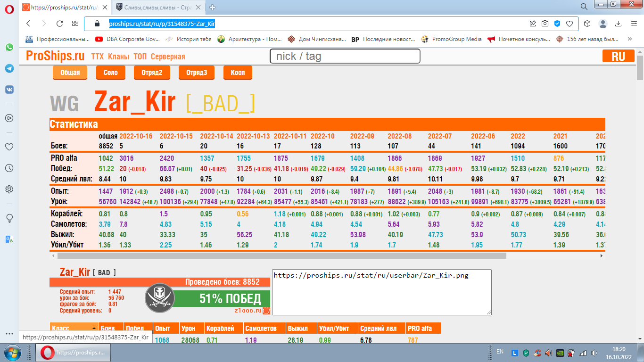Click the snapshot camera icon
The image size is (644, 362).
click(x=545, y=24)
